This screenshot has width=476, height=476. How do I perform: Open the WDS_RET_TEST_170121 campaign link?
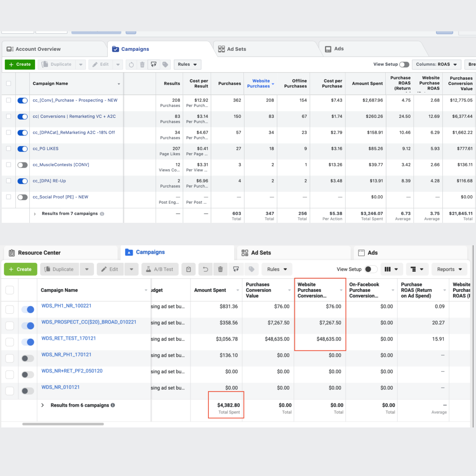point(69,338)
